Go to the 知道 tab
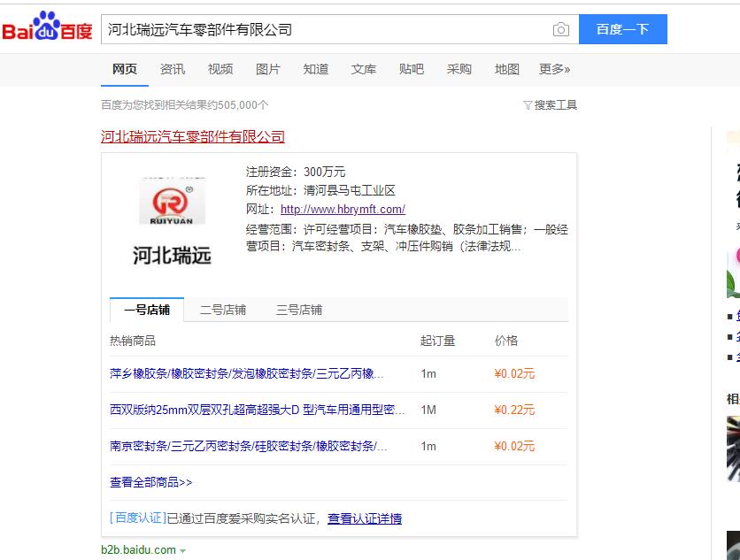This screenshot has height=560, width=740. point(316,69)
